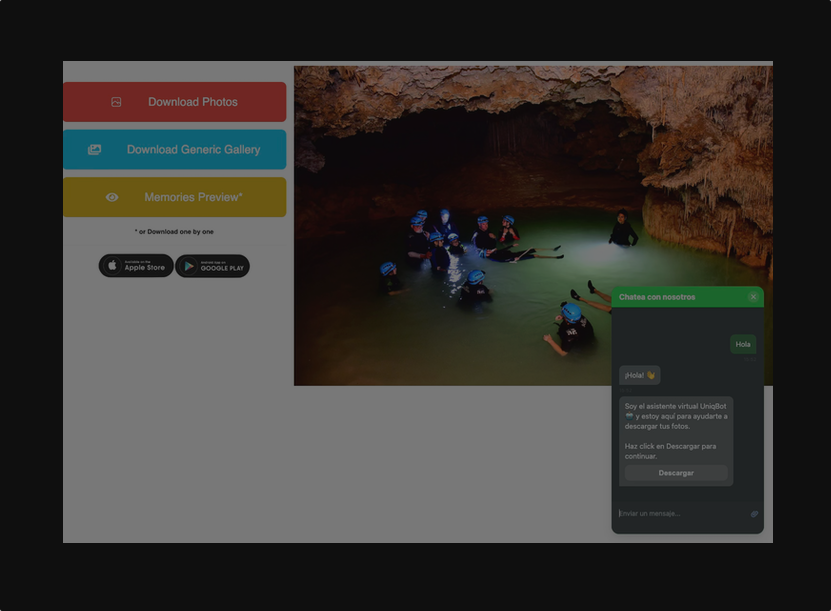Click the Google Play triangle logo
The width and height of the screenshot is (831, 611).
(189, 266)
